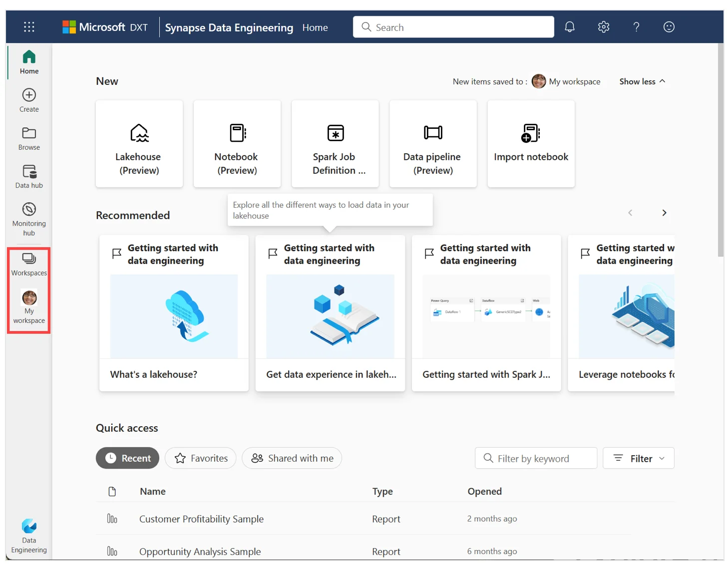
Task: Click the Create plus icon in sidebar
Action: click(29, 100)
